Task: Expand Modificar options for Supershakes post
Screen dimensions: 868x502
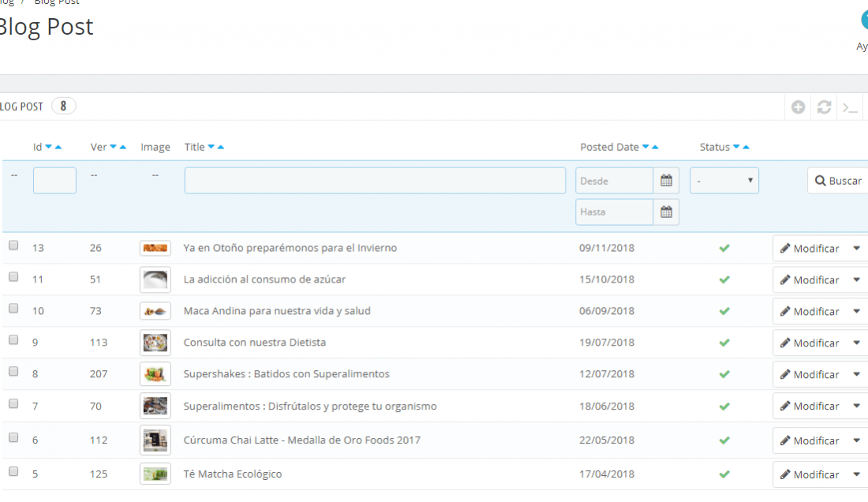Action: [856, 374]
